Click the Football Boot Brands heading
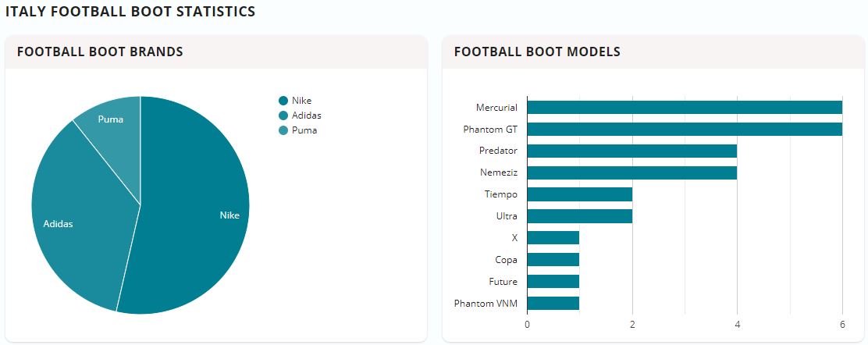868x345 pixels. [x=100, y=52]
